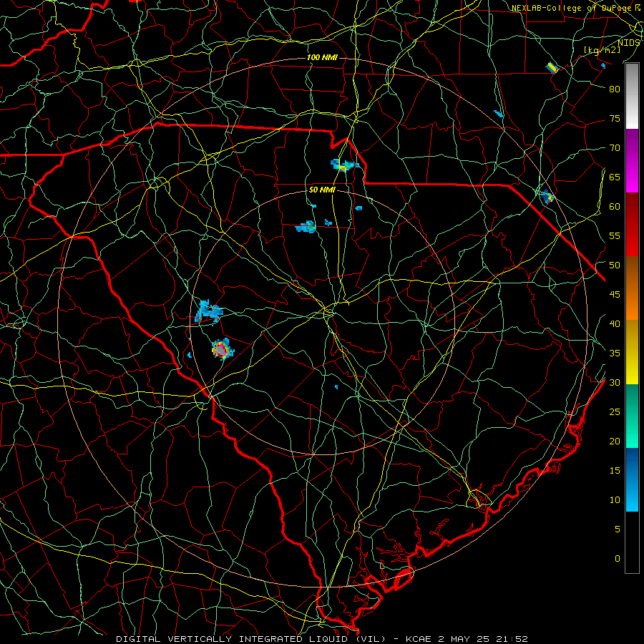Click the gray-white top segment of the color scale

pos(632,96)
